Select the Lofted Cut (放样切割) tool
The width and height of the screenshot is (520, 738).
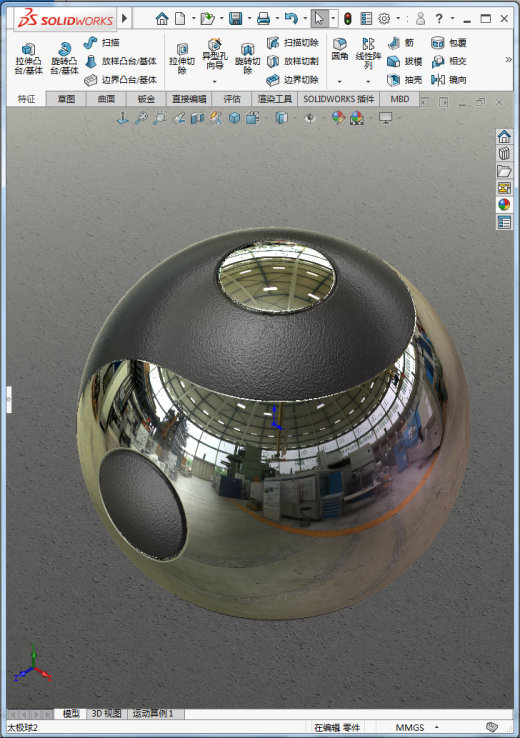pyautogui.click(x=293, y=61)
